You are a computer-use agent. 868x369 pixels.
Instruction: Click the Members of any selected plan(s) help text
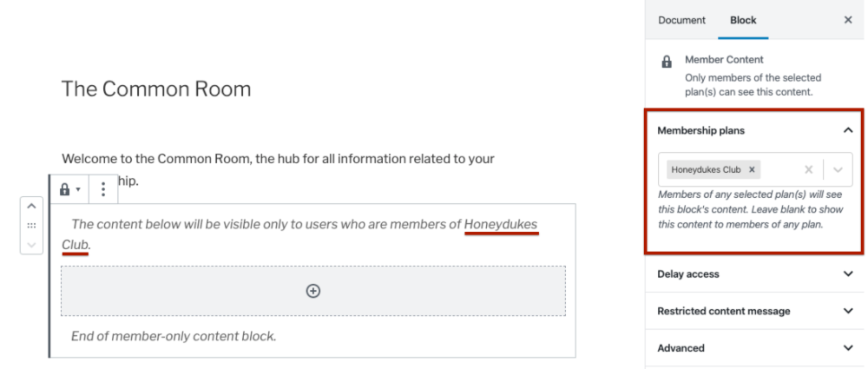[x=751, y=209]
